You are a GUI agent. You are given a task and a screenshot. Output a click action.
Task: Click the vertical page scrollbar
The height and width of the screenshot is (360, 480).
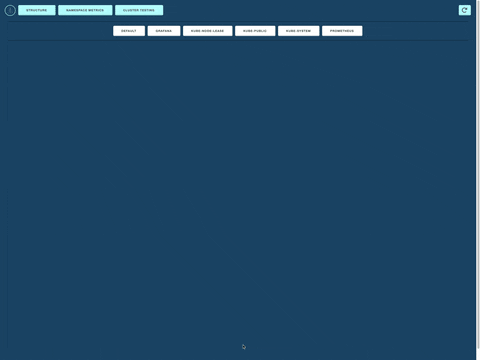click(x=478, y=180)
